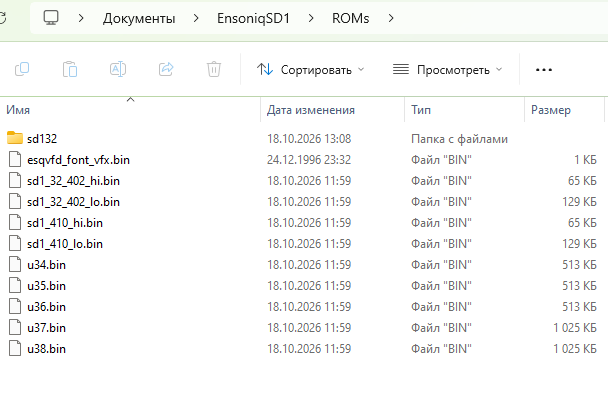Click file name u36.bin

click(46, 306)
